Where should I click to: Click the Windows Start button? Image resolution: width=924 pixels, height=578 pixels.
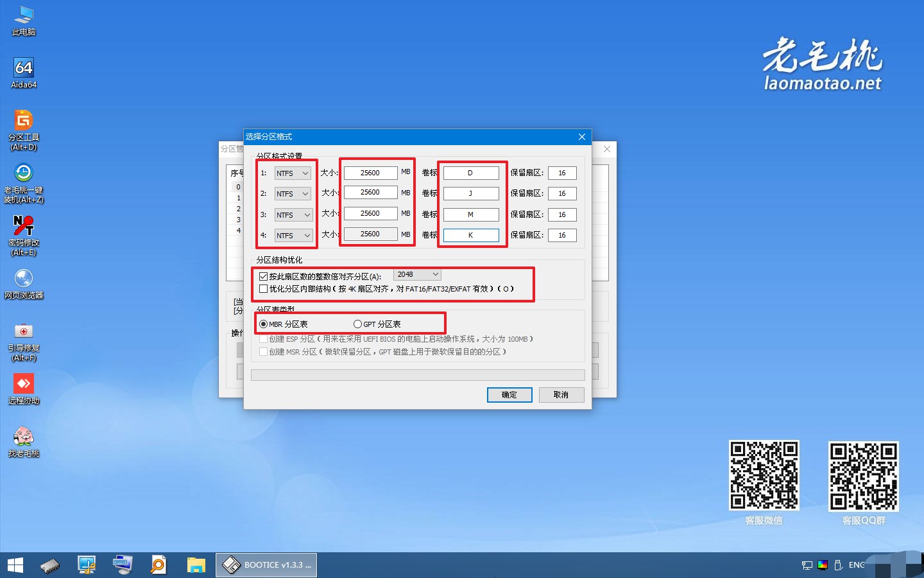pyautogui.click(x=15, y=565)
